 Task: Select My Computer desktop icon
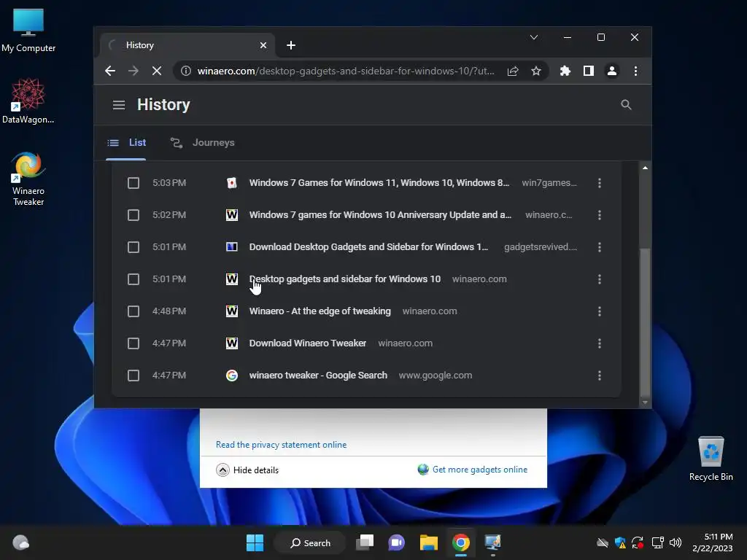pyautogui.click(x=28, y=31)
